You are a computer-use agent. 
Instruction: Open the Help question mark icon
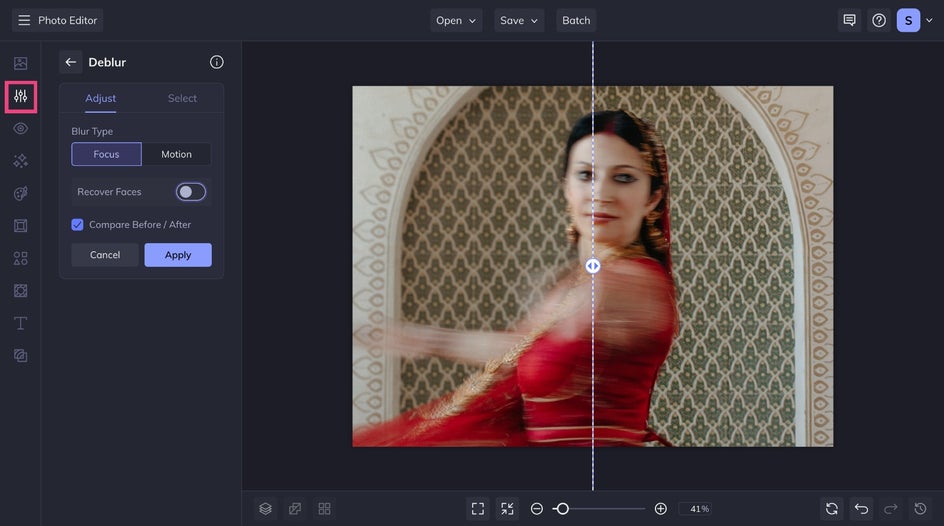(878, 20)
